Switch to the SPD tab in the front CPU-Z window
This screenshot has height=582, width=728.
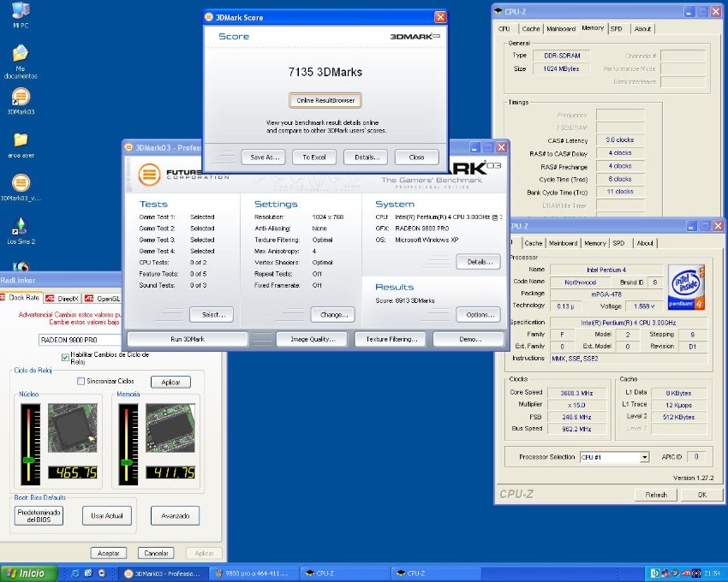(618, 243)
